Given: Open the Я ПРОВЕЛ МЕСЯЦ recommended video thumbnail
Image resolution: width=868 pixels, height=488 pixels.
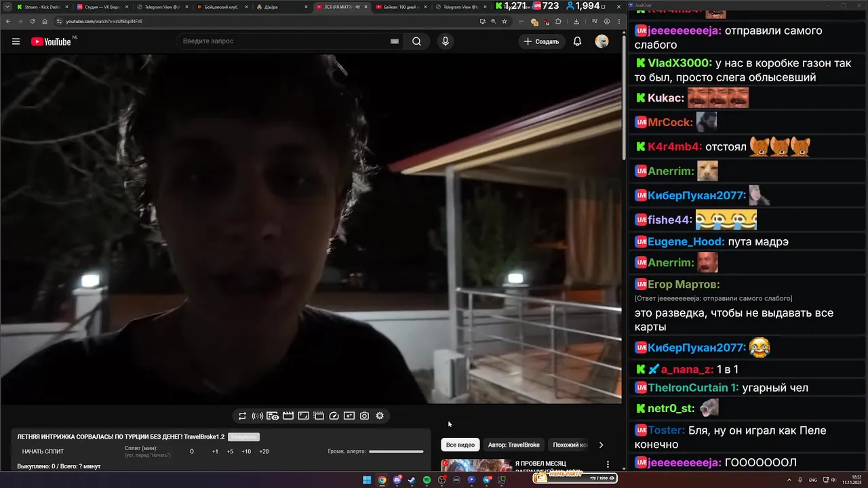Looking at the screenshot, I should 476,466.
